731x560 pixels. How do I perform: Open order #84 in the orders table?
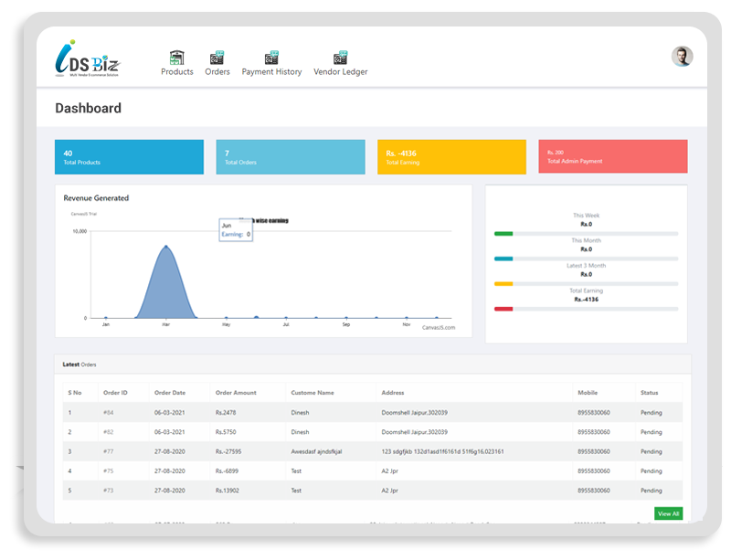pos(108,411)
